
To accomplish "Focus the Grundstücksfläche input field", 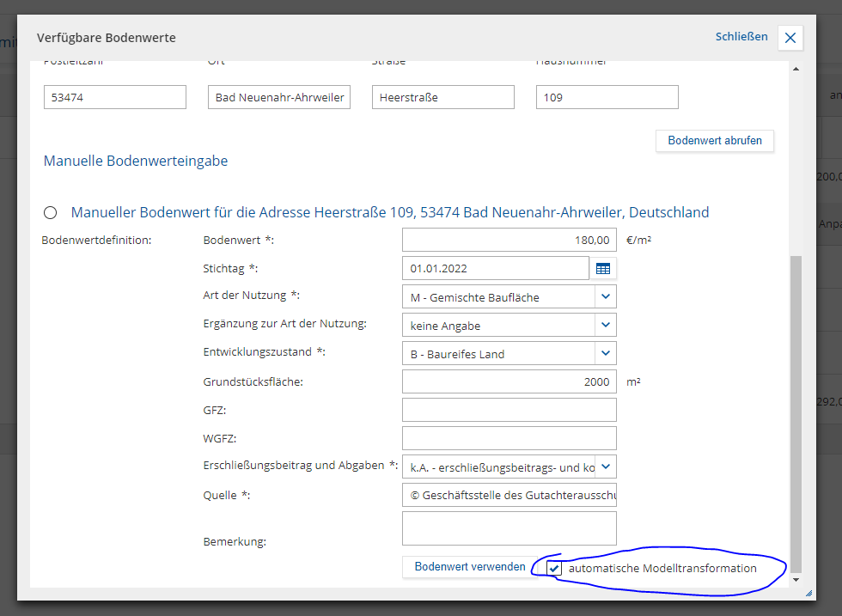I will (509, 382).
